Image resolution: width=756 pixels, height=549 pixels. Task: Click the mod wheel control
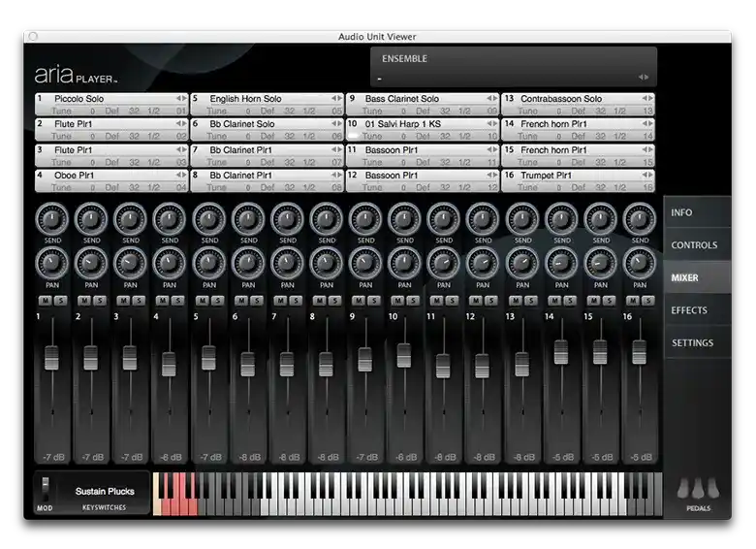click(46, 489)
